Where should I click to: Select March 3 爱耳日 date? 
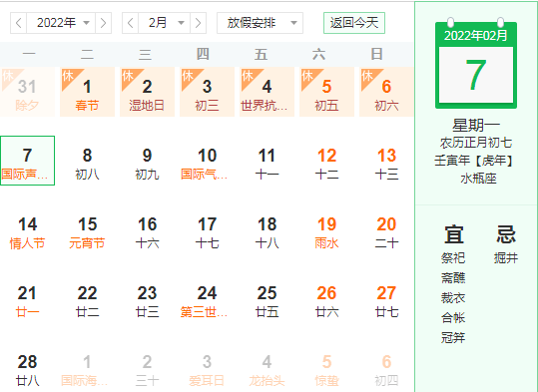207,367
